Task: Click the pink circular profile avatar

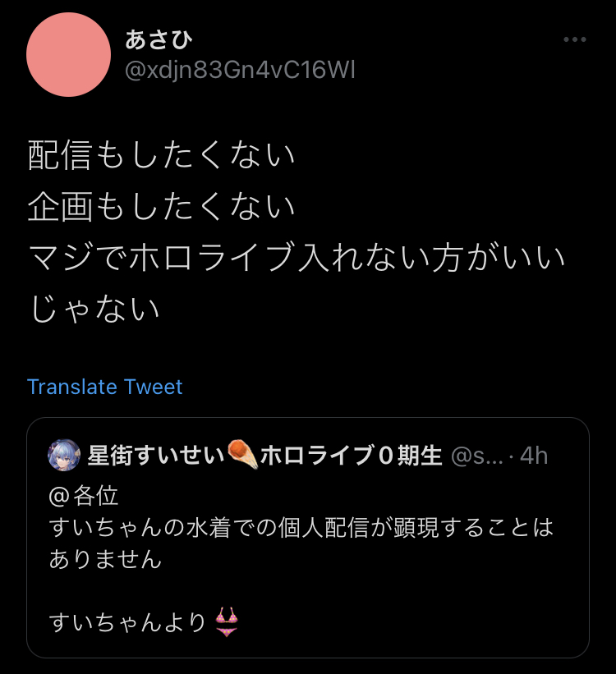Action: tap(68, 54)
